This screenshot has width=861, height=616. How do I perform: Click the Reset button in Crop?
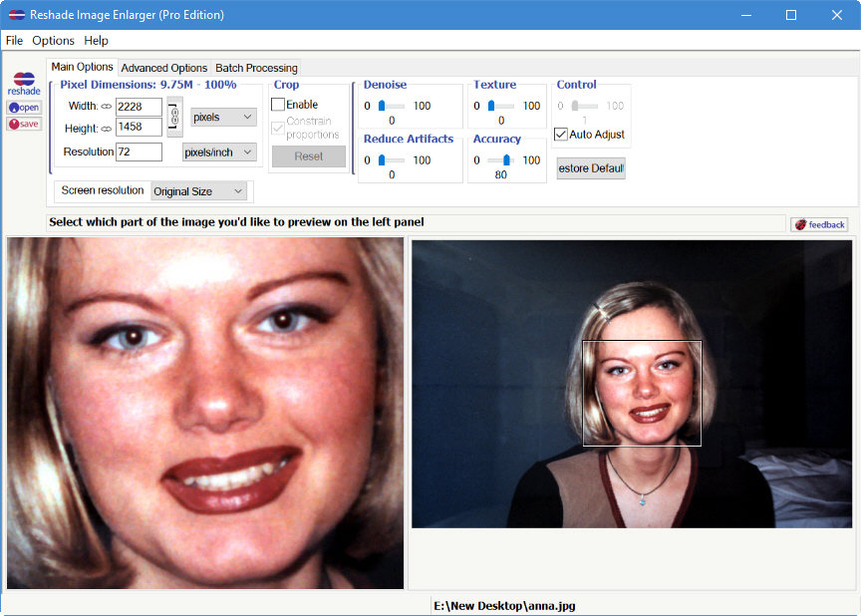click(x=311, y=155)
